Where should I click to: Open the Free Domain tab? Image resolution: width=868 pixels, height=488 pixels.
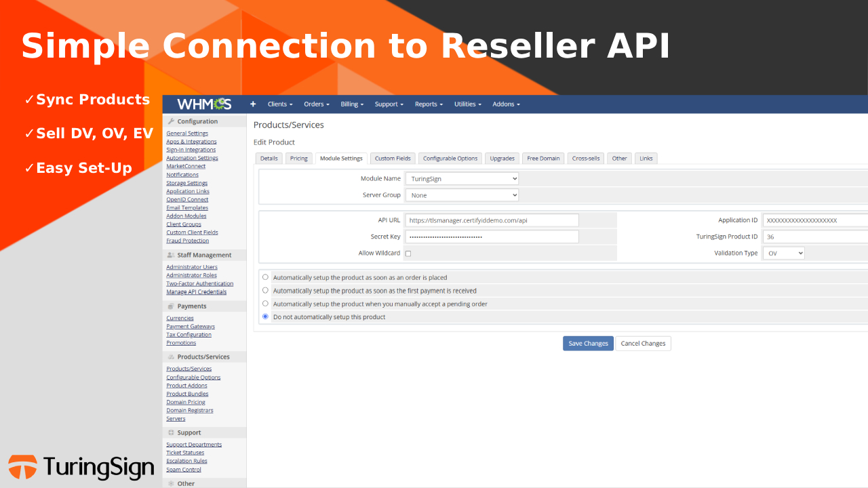coord(544,159)
